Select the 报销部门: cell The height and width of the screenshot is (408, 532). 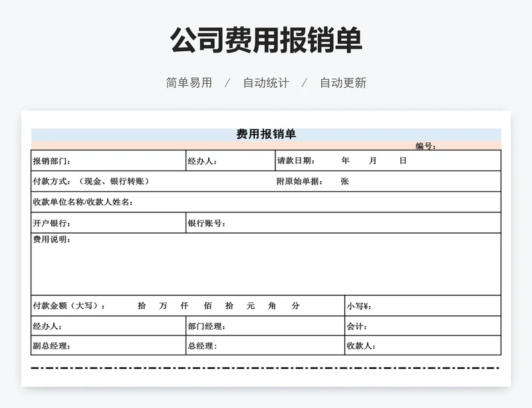pos(108,160)
